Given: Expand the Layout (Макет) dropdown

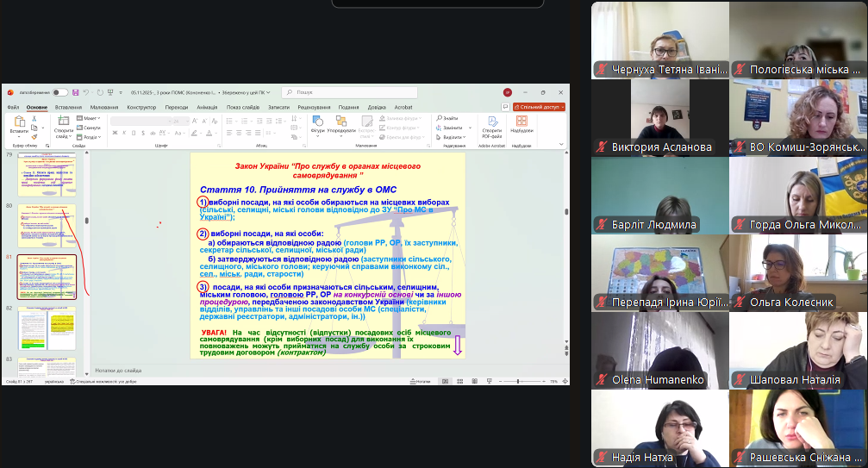Looking at the screenshot, I should (x=90, y=118).
